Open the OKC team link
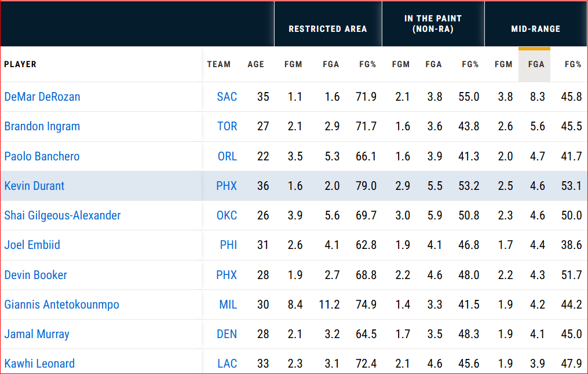This screenshot has width=588, height=374. (227, 215)
